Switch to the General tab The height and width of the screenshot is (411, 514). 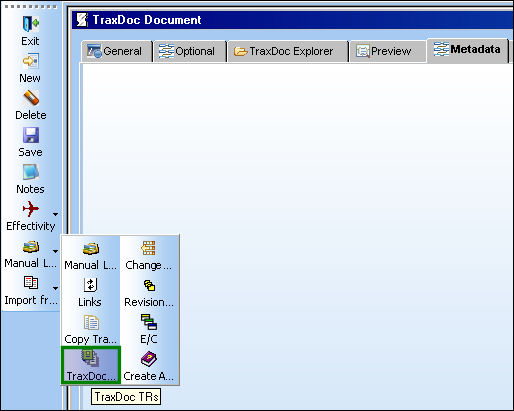point(117,51)
